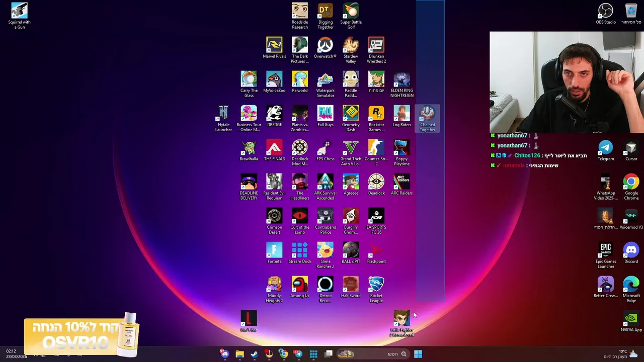Launch Overwatch from the desktop

325,48
